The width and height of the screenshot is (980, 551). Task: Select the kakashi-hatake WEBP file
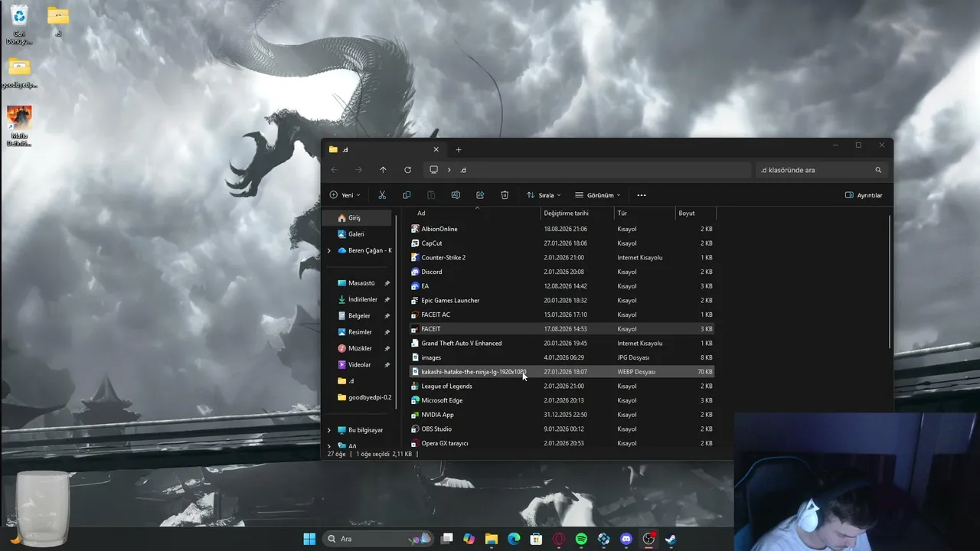click(x=562, y=372)
